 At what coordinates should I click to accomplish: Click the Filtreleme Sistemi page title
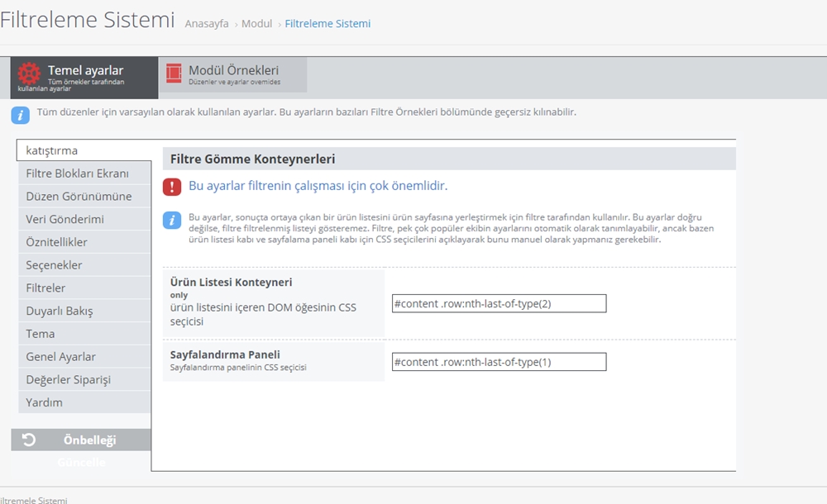point(87,20)
